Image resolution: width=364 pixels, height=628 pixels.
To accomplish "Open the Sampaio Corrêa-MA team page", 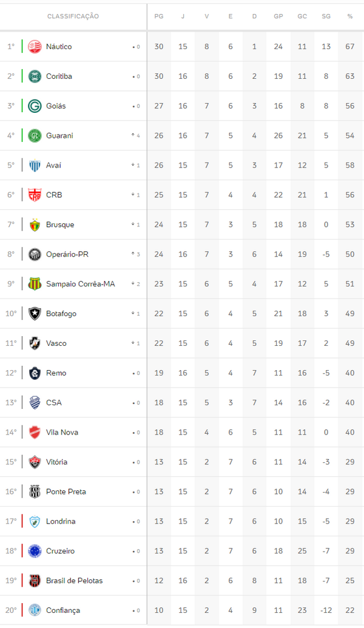I will pos(80,284).
